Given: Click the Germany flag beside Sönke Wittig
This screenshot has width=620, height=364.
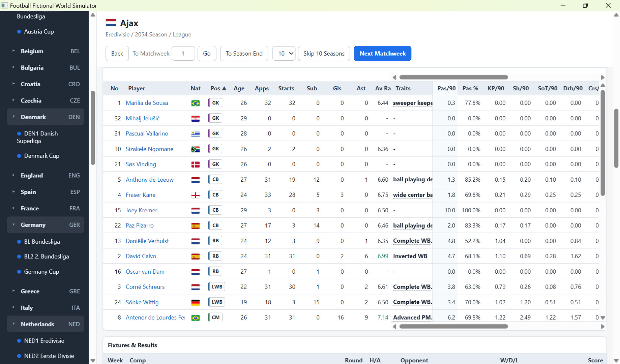Looking at the screenshot, I should (195, 303).
